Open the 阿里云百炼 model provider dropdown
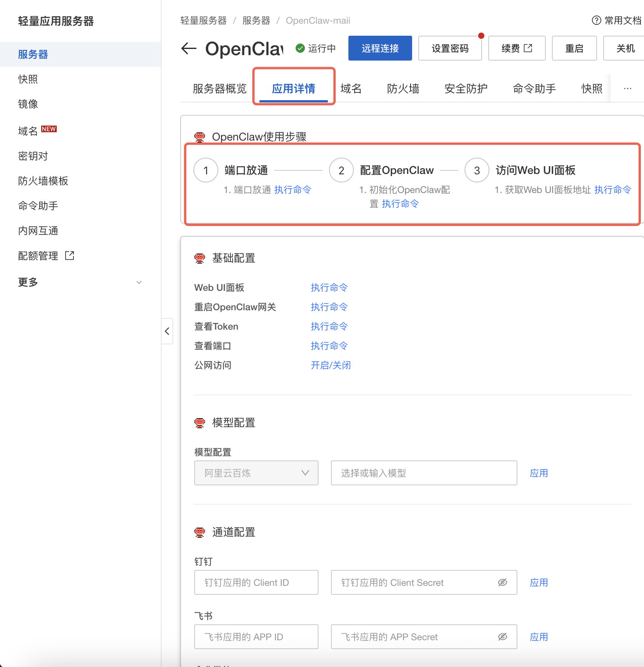644x667 pixels. click(x=256, y=473)
